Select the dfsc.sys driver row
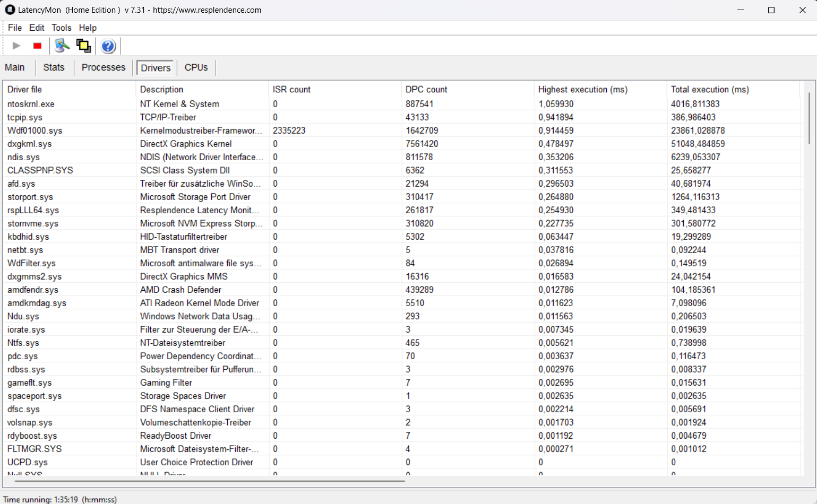 [x=403, y=409]
